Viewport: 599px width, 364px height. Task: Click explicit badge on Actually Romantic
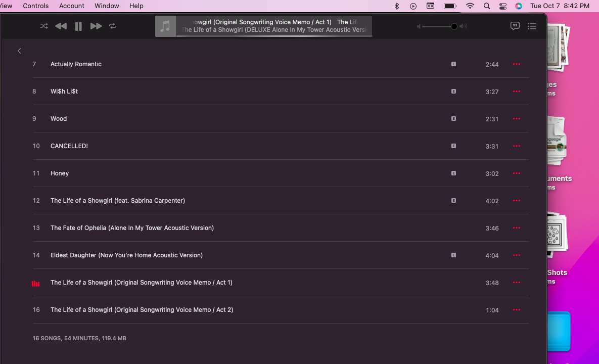pyautogui.click(x=453, y=64)
